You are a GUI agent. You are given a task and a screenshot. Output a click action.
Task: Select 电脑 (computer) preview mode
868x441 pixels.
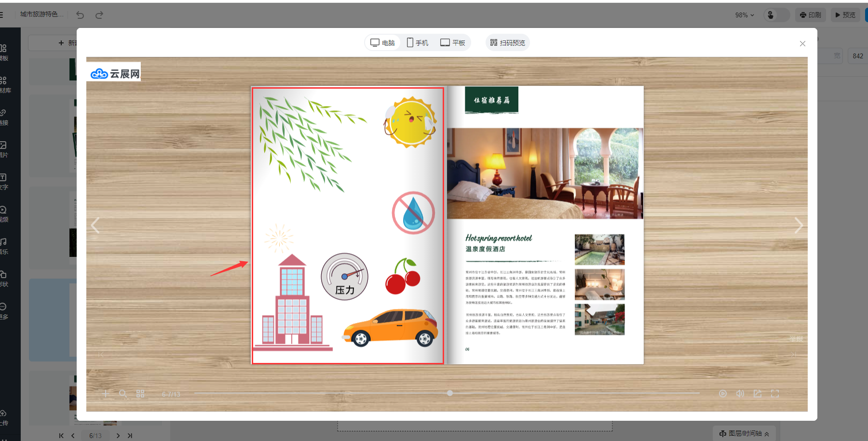pyautogui.click(x=382, y=43)
